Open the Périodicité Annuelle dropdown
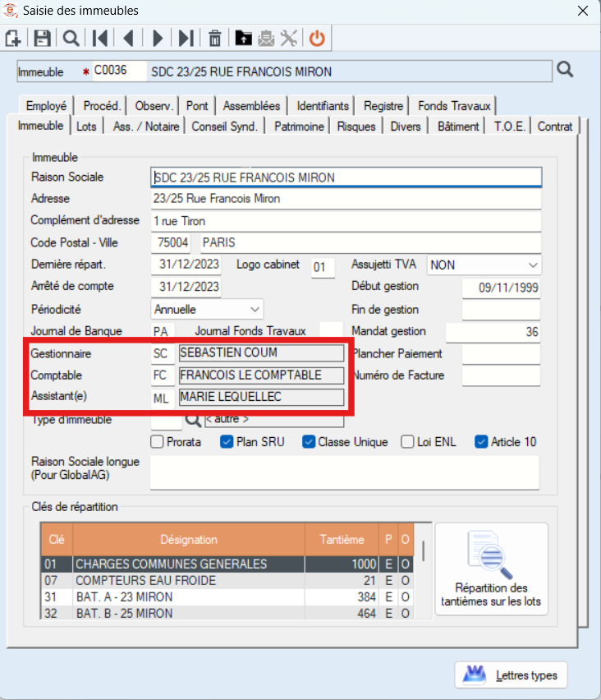Image resolution: width=601 pixels, height=700 pixels. [208, 310]
